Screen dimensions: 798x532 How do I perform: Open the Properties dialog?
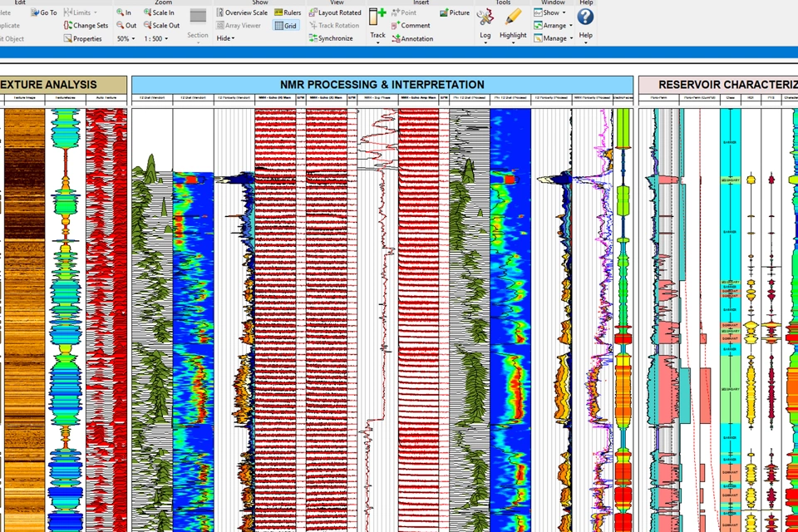[x=83, y=38]
